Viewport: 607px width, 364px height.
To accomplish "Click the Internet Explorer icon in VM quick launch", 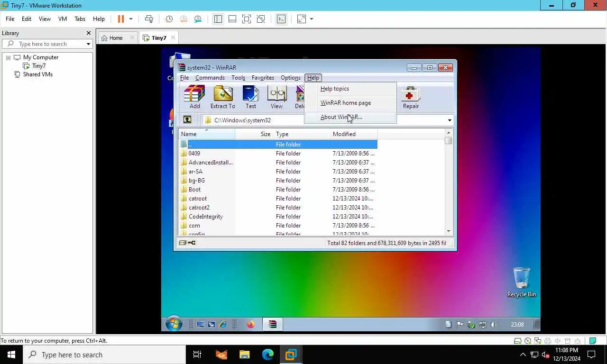I will (222, 325).
